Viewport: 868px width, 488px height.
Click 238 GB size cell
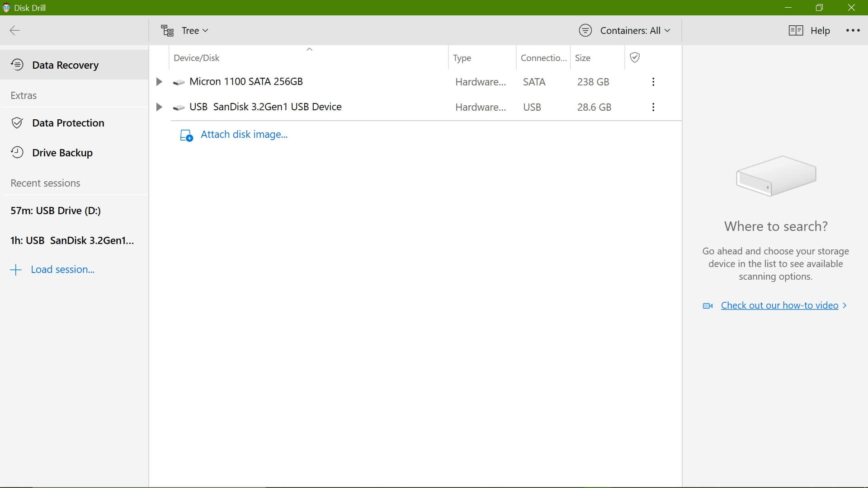click(x=593, y=82)
